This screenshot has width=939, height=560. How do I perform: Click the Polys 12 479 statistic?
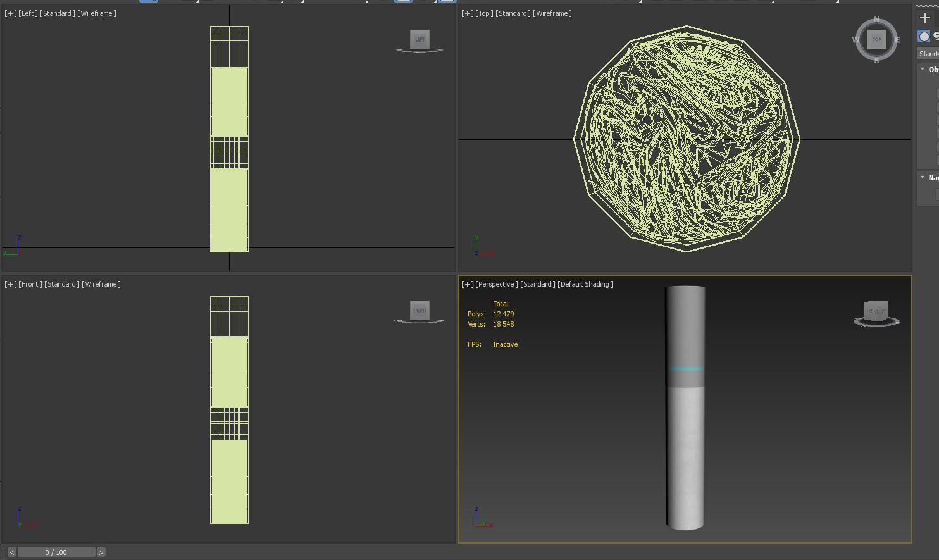coord(491,314)
